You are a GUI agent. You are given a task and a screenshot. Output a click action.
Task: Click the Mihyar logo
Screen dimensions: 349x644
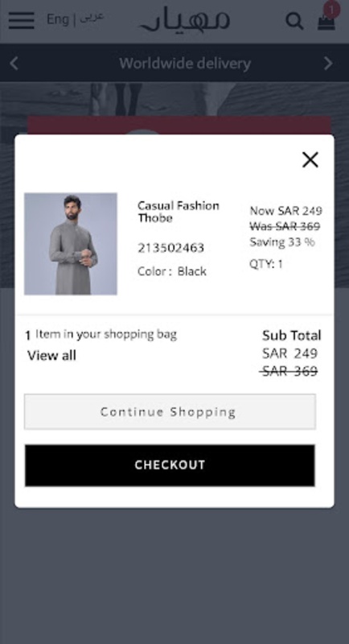185,19
